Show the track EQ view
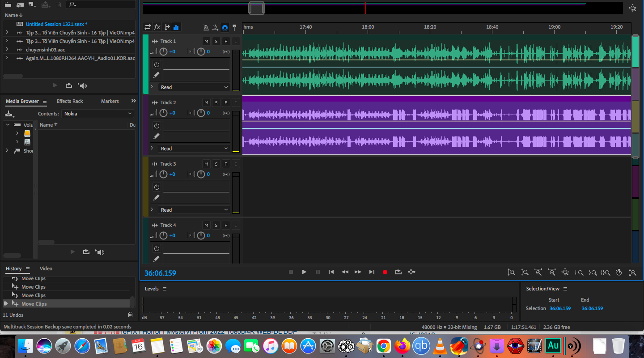The width and height of the screenshot is (644, 358). 176,27
